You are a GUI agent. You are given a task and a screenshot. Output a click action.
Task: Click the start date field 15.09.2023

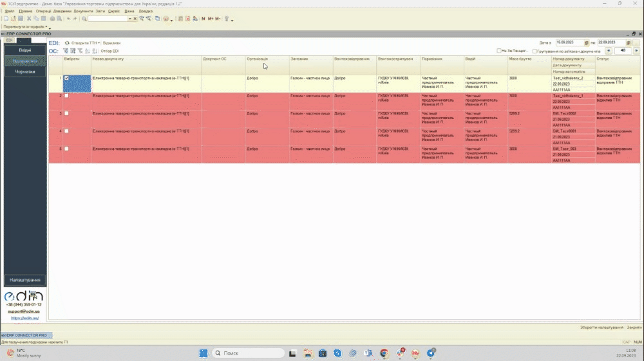(569, 42)
